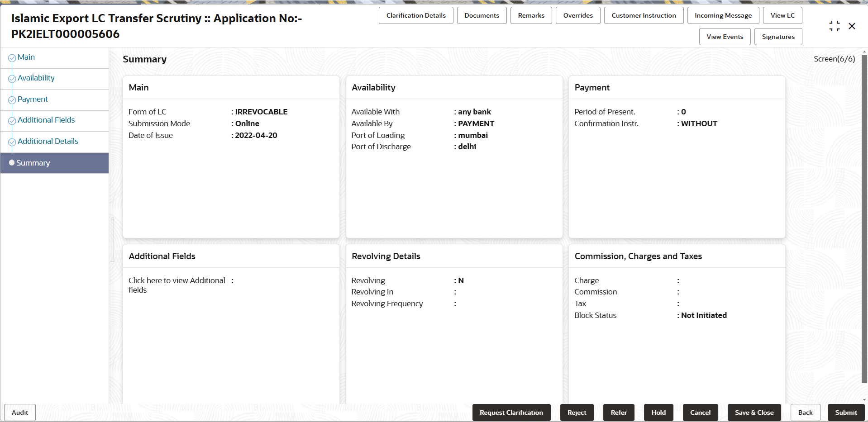Cancel the scrutiny task
Screen dimensions: 868x422
point(700,413)
